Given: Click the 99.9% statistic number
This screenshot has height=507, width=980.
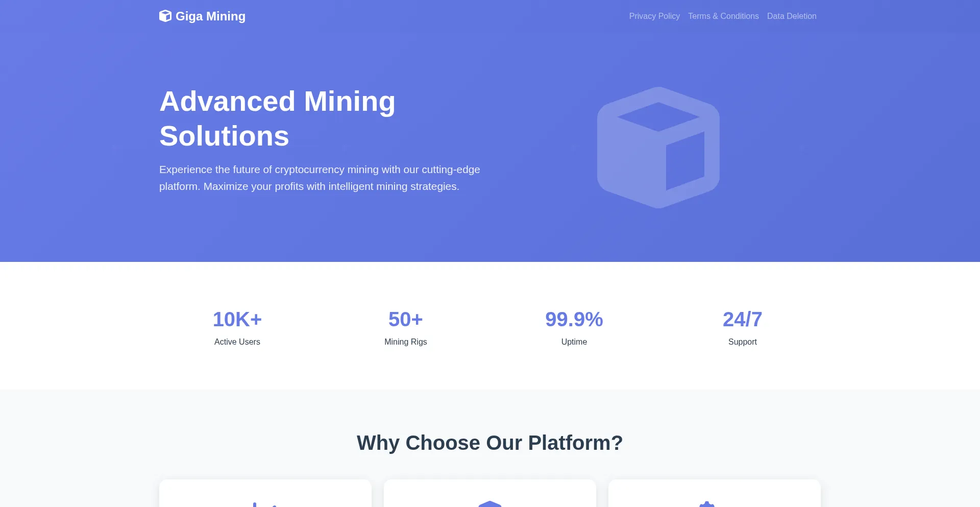Looking at the screenshot, I should (574, 320).
